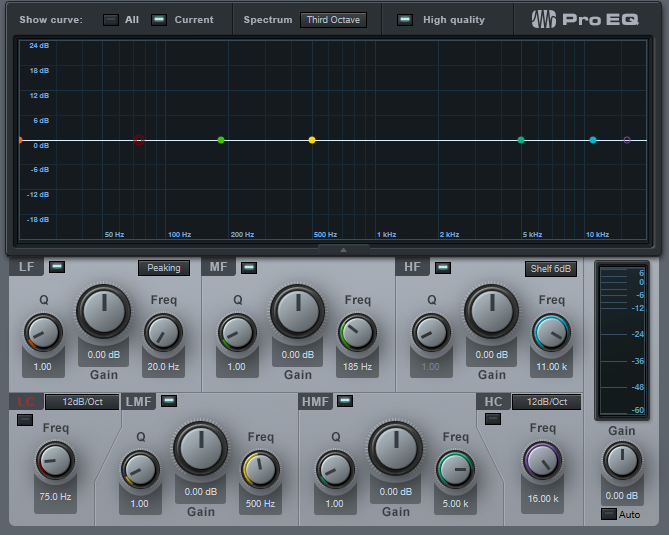The width and height of the screenshot is (669, 535).
Task: Open the Spectrum Third Octave dropdown
Action: point(333,20)
